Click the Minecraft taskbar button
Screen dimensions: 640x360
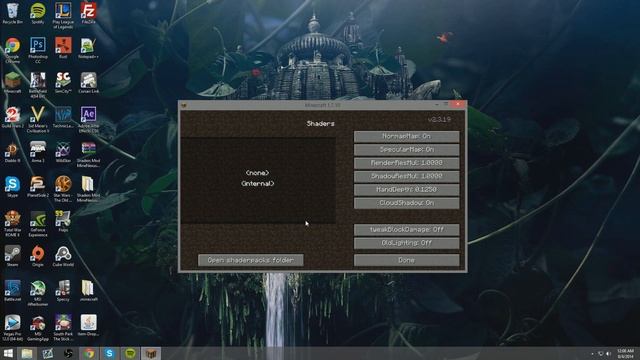(x=151, y=353)
